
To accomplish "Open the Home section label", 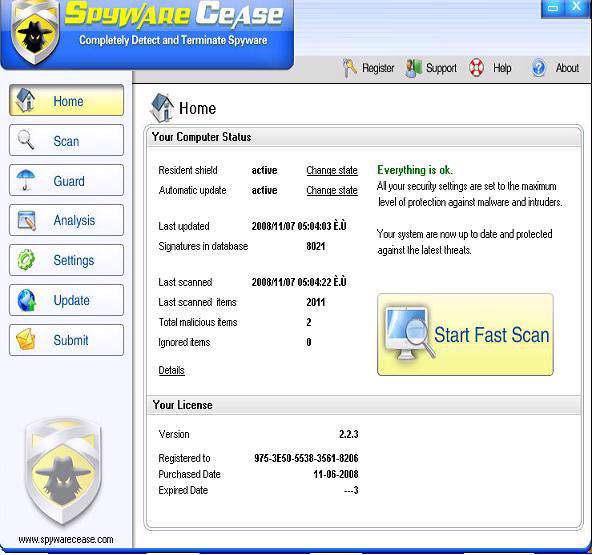I will (68, 101).
